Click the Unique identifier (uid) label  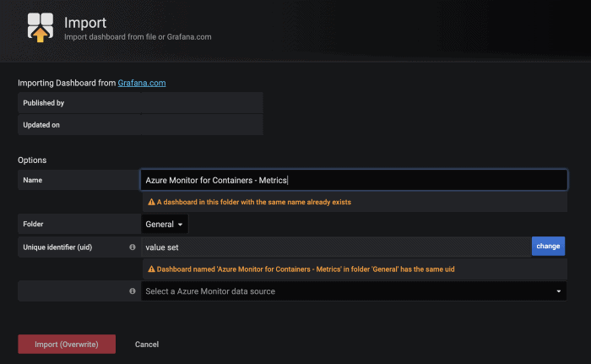57,247
